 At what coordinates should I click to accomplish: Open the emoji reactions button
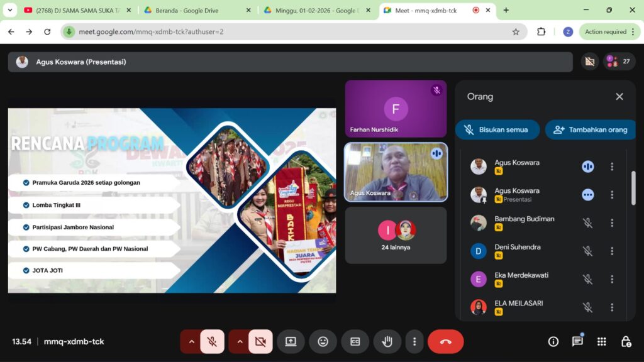point(323,341)
